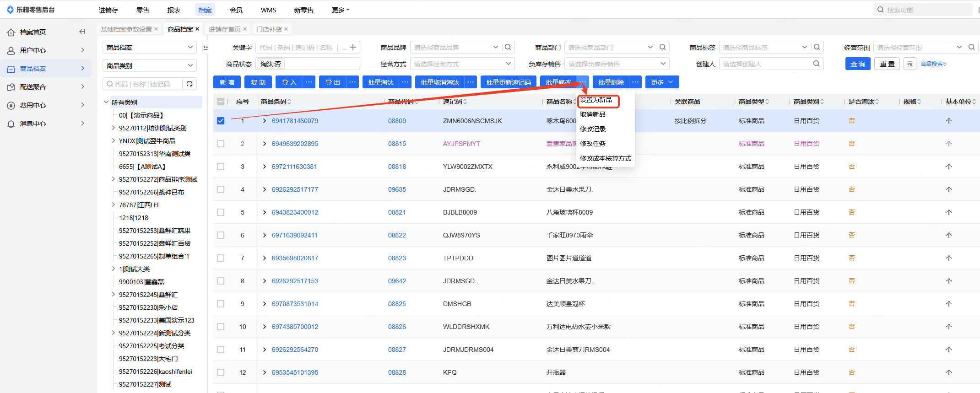Open barcode link 6949639202895

point(295,144)
